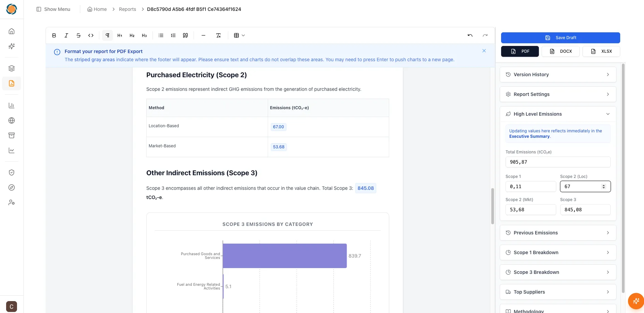Screen dimensions: 644x313
Task: Apply bold formatting
Action: click(54, 35)
